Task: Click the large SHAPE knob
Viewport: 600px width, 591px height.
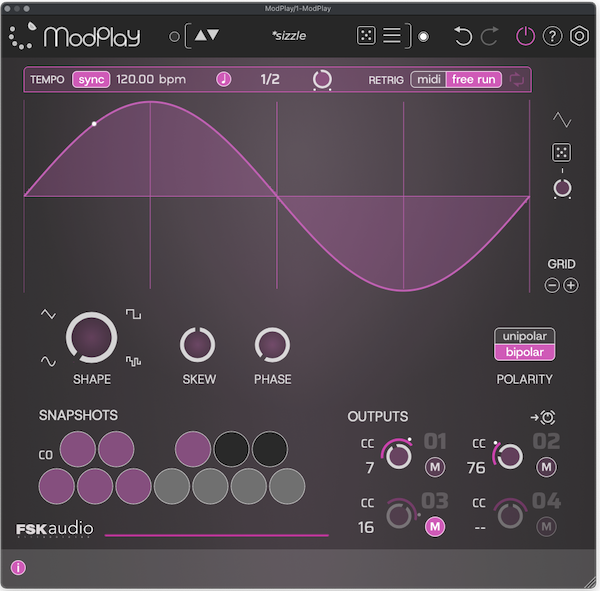Action: [x=91, y=338]
